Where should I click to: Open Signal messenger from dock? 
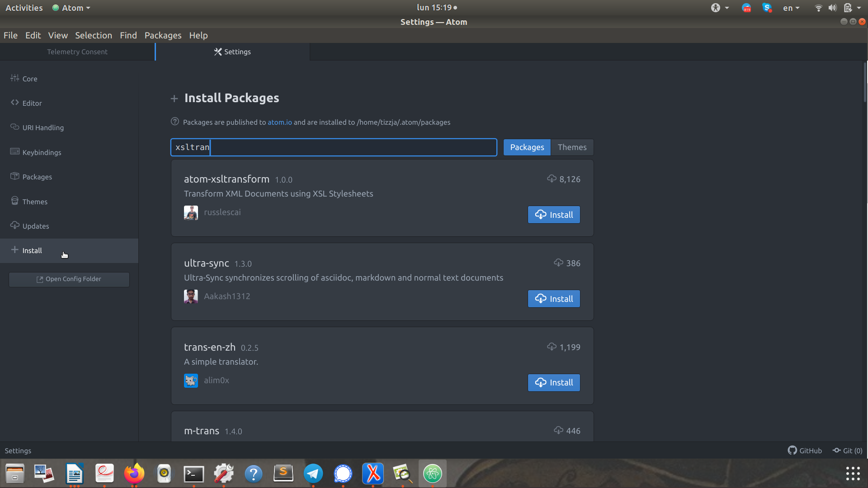click(343, 474)
